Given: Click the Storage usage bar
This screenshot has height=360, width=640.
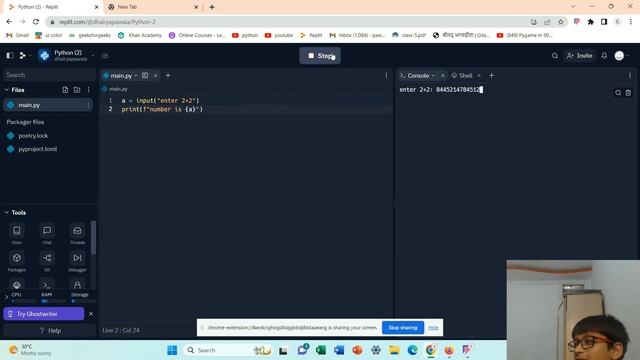Looking at the screenshot, I should click(83, 301).
